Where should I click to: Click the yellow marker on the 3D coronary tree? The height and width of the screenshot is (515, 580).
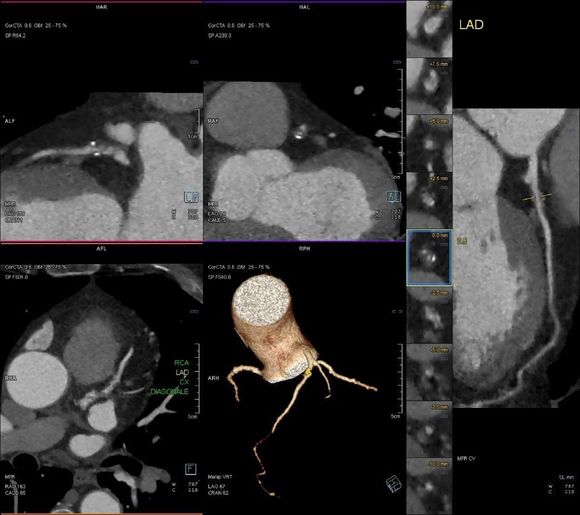click(307, 374)
